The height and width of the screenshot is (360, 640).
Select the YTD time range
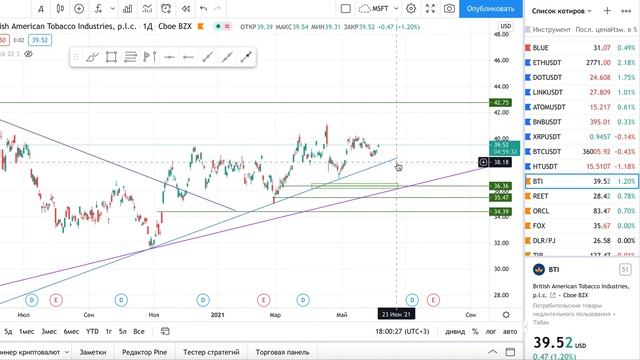pyautogui.click(x=92, y=331)
